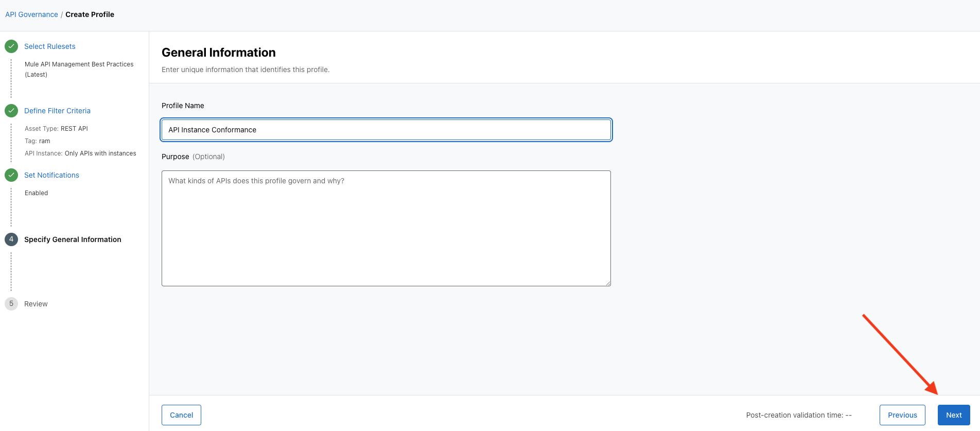Navigate to API Governance breadcrumb
This screenshot has height=431, width=980.
point(31,14)
